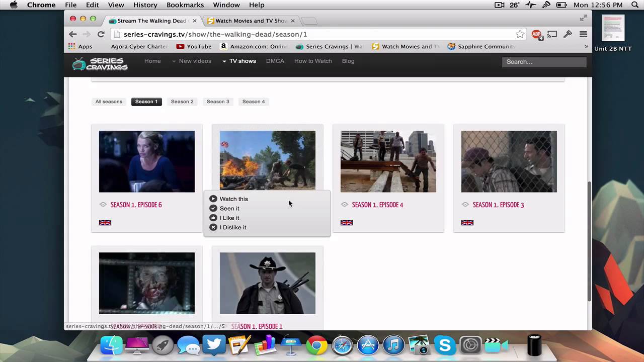Open the How to Watch page

pos(313,61)
